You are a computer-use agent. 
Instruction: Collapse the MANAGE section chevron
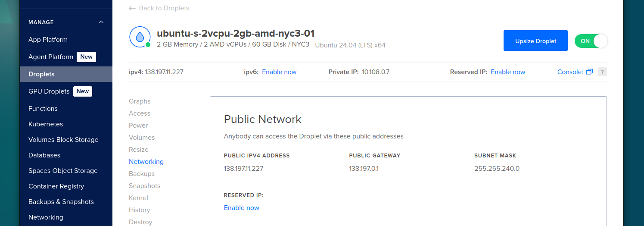pyautogui.click(x=101, y=22)
